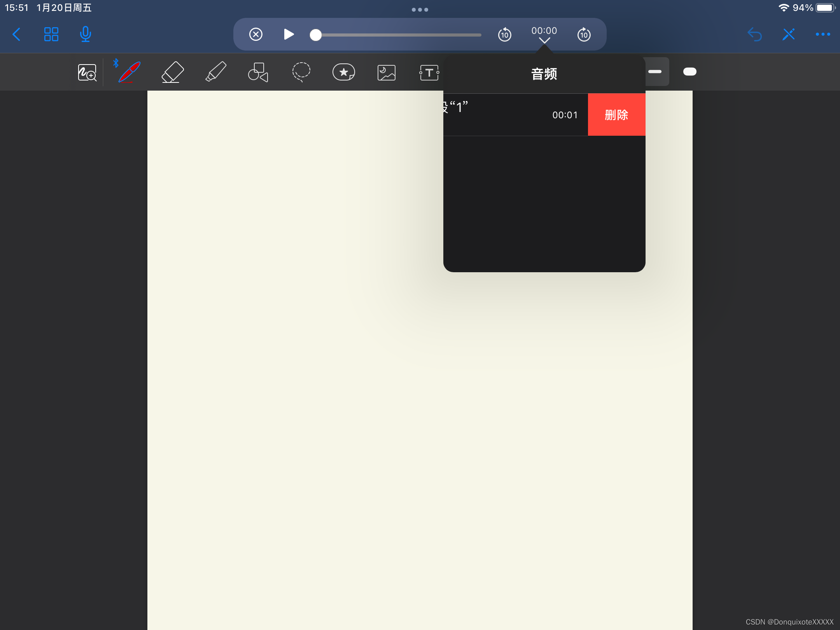Click the audio playback progress slider
The height and width of the screenshot is (630, 840).
click(x=397, y=35)
